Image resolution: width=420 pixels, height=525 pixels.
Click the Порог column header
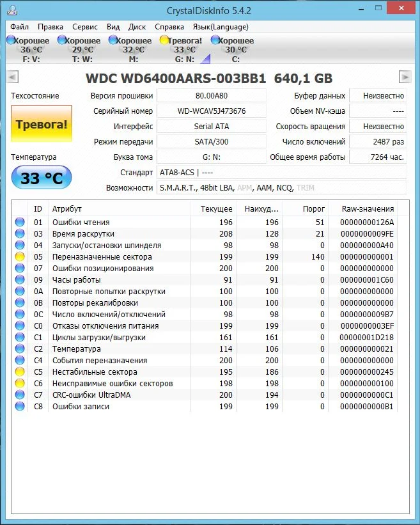point(306,208)
